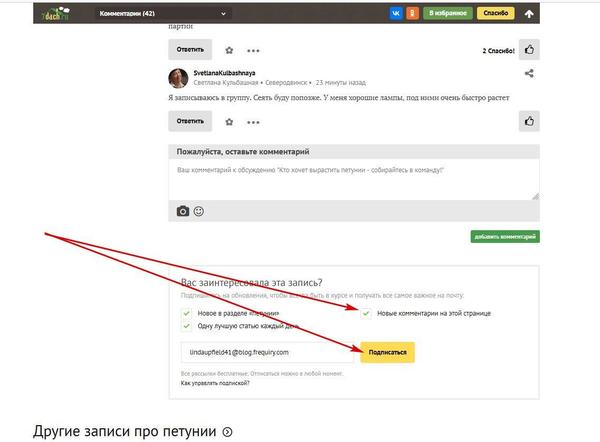
Task: Open three-dots menu on SvetlanaKulbashnaya's comment
Action: (x=254, y=122)
